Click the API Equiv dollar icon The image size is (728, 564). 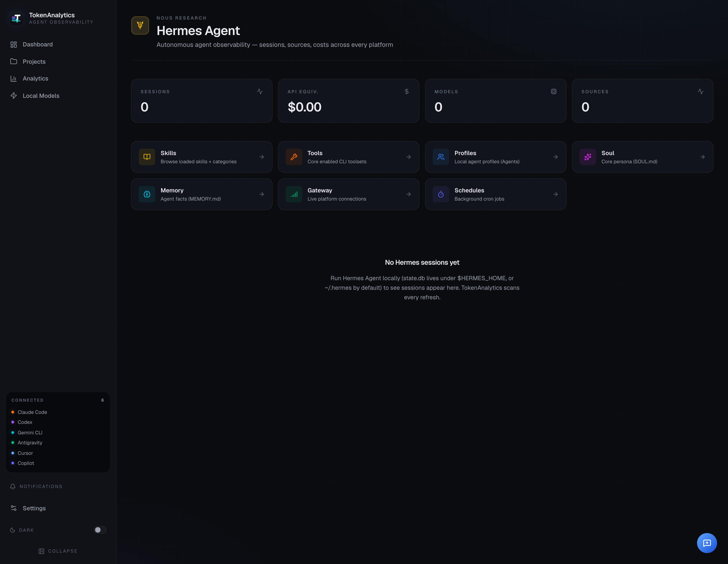click(407, 91)
